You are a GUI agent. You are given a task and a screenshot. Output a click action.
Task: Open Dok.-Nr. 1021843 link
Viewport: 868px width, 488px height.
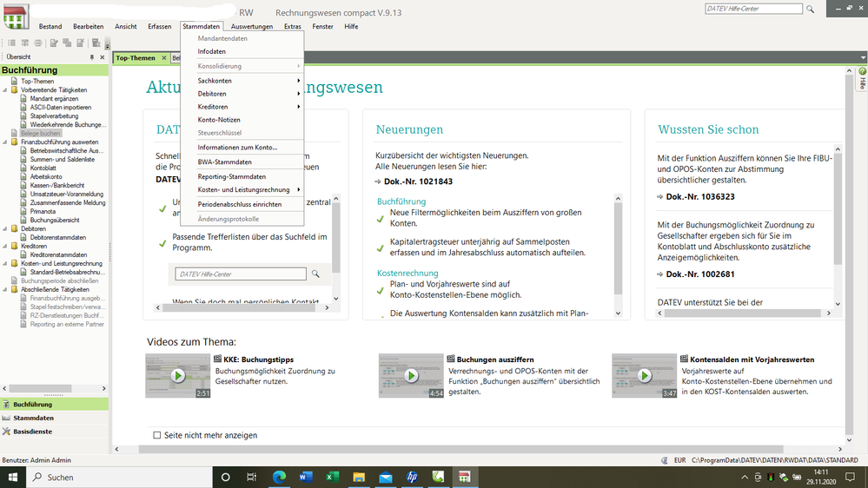click(418, 181)
